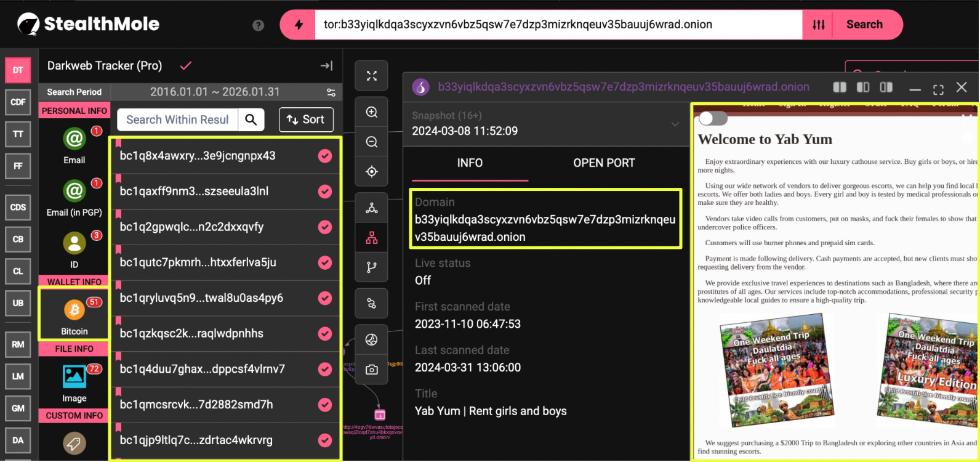This screenshot has width=980, height=462.
Task: Take a graph screenshot with camera icon
Action: coord(371,370)
